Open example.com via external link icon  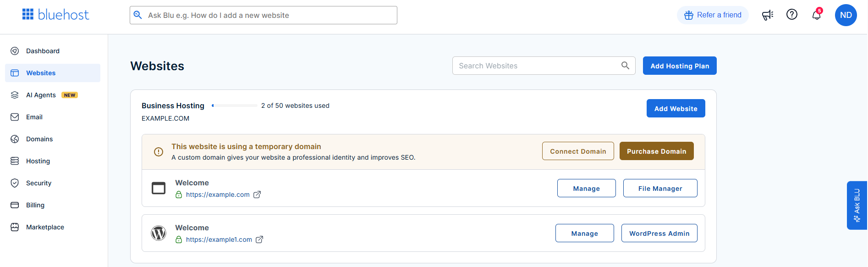[257, 195]
